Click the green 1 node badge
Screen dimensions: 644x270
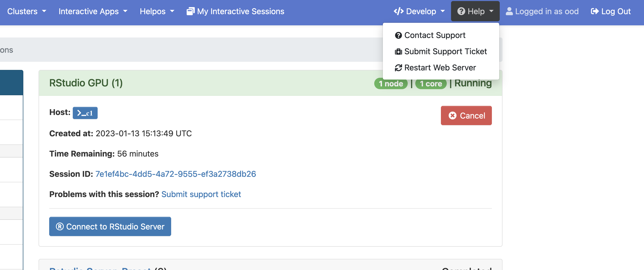pos(390,84)
